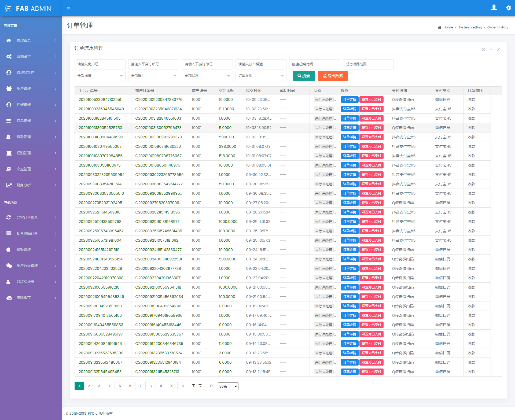
Task: Expand the 系统设置 chevron arrow
Action: point(56,56)
